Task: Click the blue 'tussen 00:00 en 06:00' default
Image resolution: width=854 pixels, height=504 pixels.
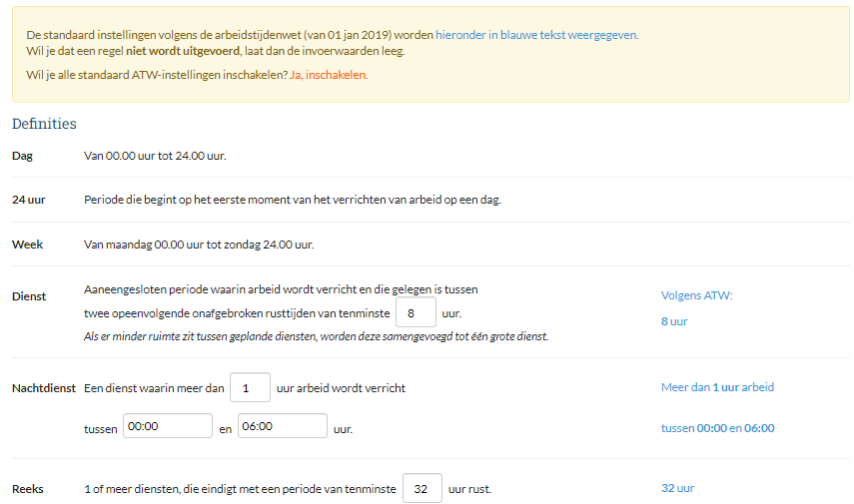Action: (x=717, y=428)
